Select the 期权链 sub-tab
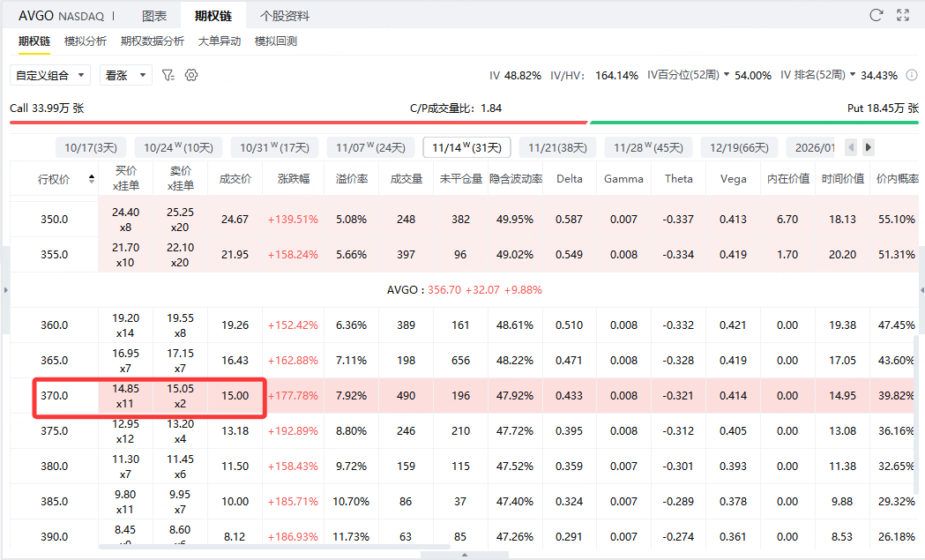The height and width of the screenshot is (560, 925). [34, 41]
